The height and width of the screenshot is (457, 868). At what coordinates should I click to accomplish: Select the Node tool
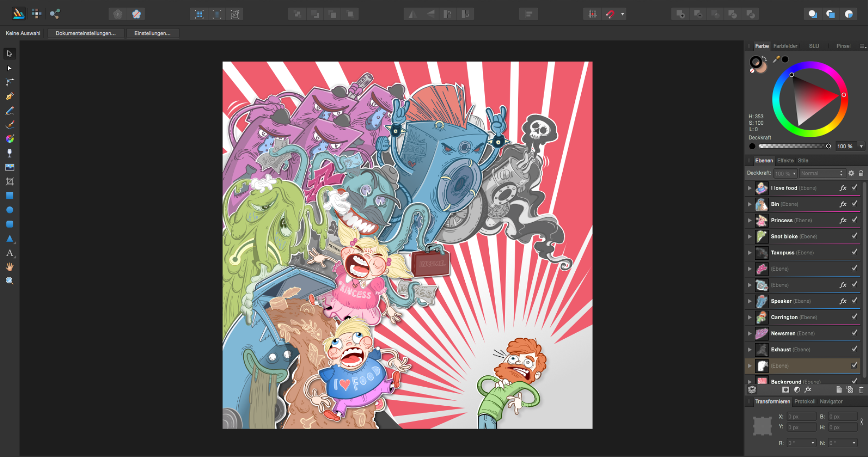[10, 68]
